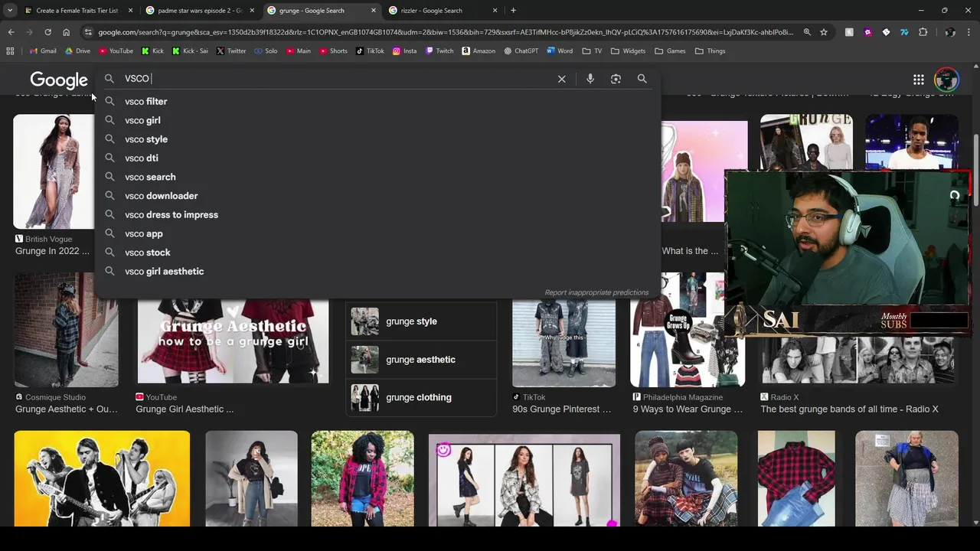Expand the Things bookmarks folder
980x551 pixels.
(710, 51)
